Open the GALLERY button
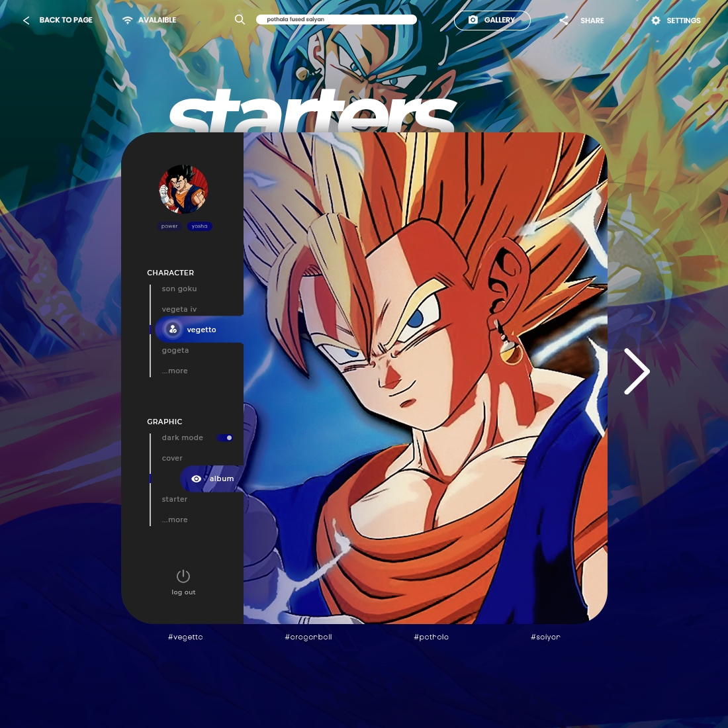 point(492,20)
